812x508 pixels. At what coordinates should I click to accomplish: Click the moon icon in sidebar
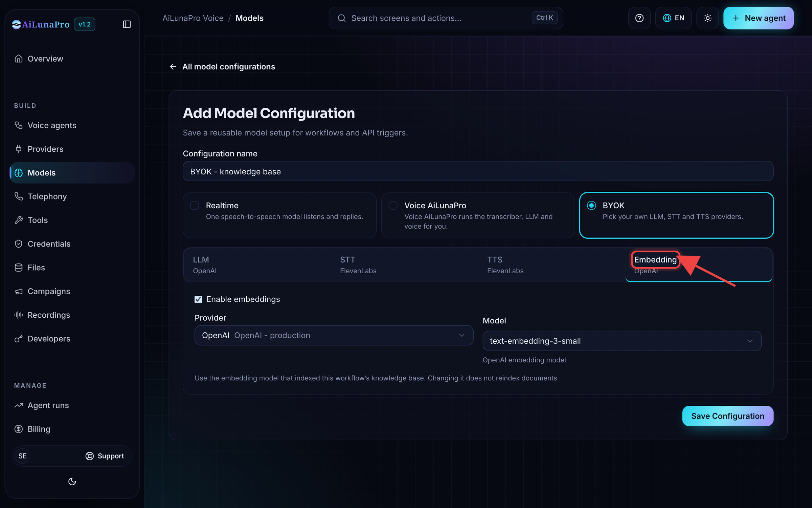[72, 481]
